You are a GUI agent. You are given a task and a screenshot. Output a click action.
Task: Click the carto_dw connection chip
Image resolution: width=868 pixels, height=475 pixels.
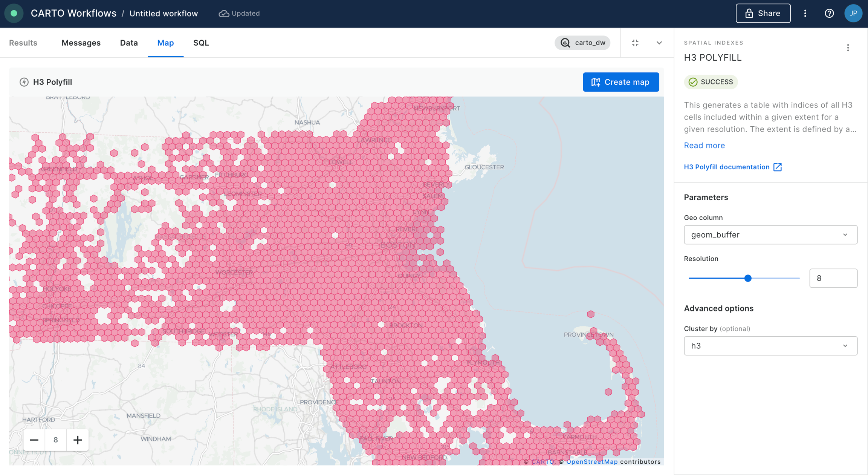tap(582, 43)
